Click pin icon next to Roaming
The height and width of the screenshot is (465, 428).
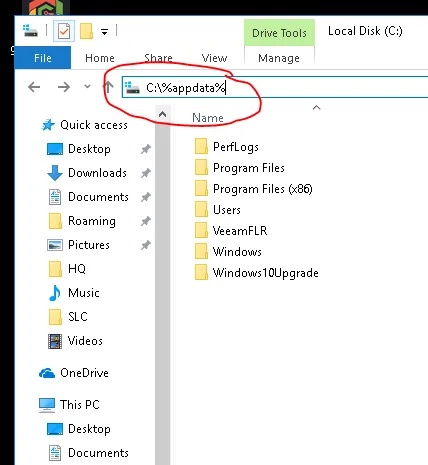tap(146, 221)
